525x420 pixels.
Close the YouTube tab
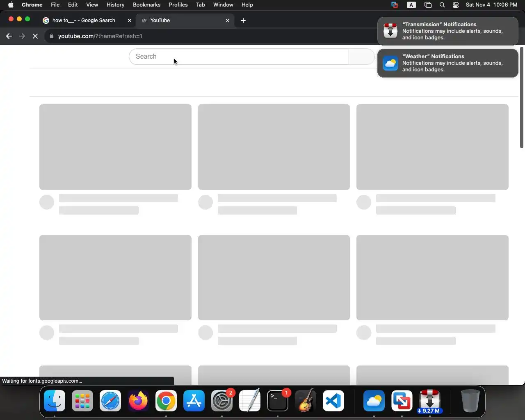pyautogui.click(x=228, y=21)
